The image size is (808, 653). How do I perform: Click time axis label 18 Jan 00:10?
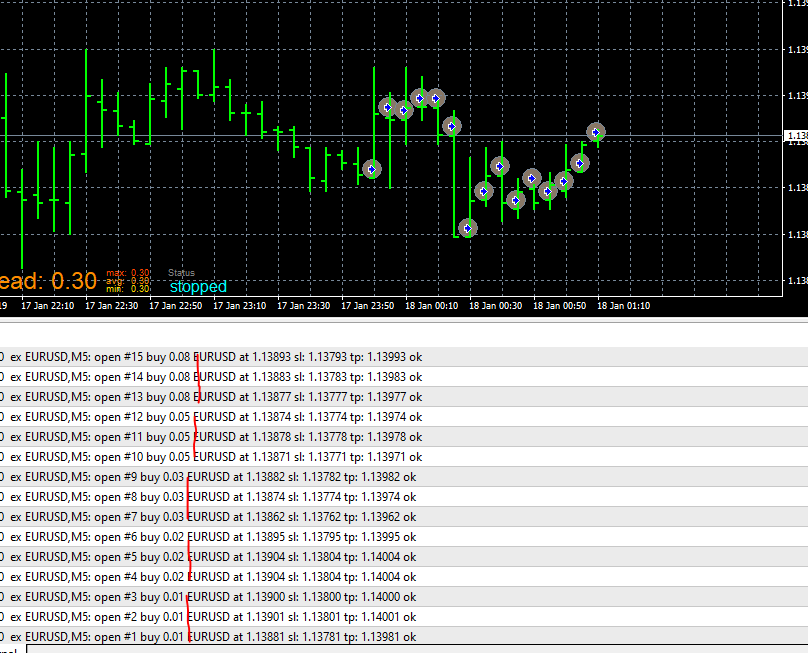(431, 306)
